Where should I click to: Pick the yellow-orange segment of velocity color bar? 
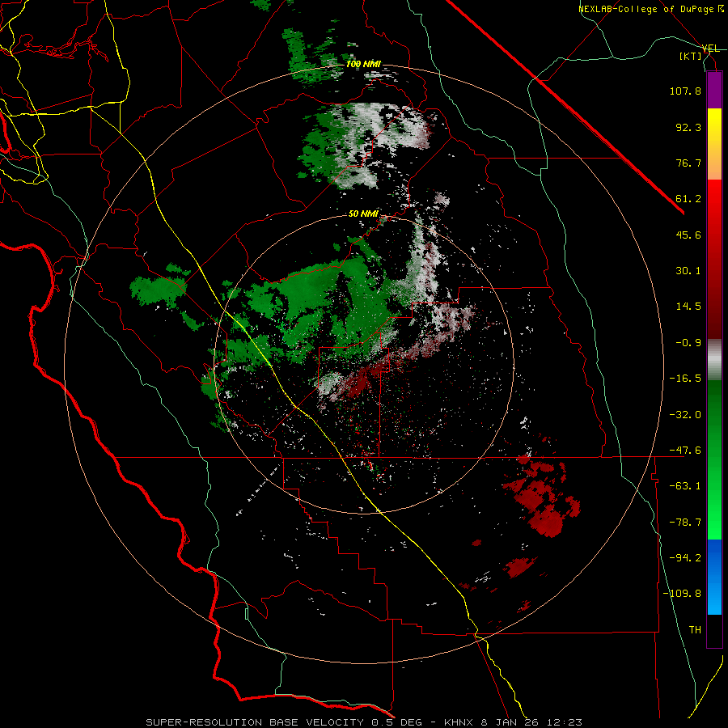(x=714, y=144)
